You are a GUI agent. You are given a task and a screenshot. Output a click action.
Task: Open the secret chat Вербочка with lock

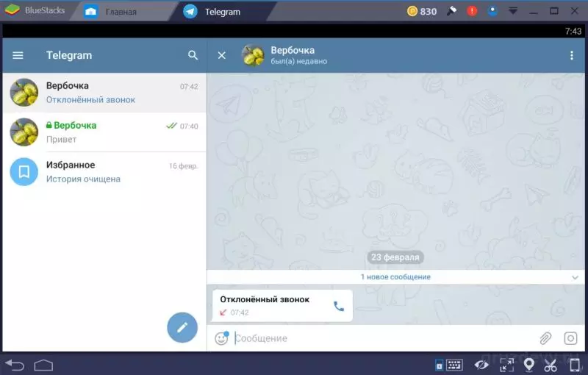pos(104,132)
